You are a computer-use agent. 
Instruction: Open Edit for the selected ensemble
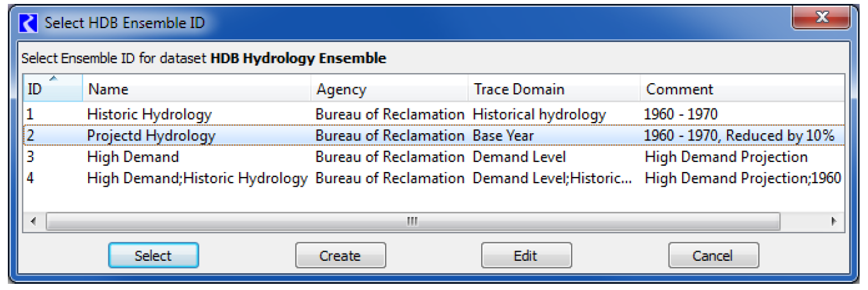click(526, 256)
